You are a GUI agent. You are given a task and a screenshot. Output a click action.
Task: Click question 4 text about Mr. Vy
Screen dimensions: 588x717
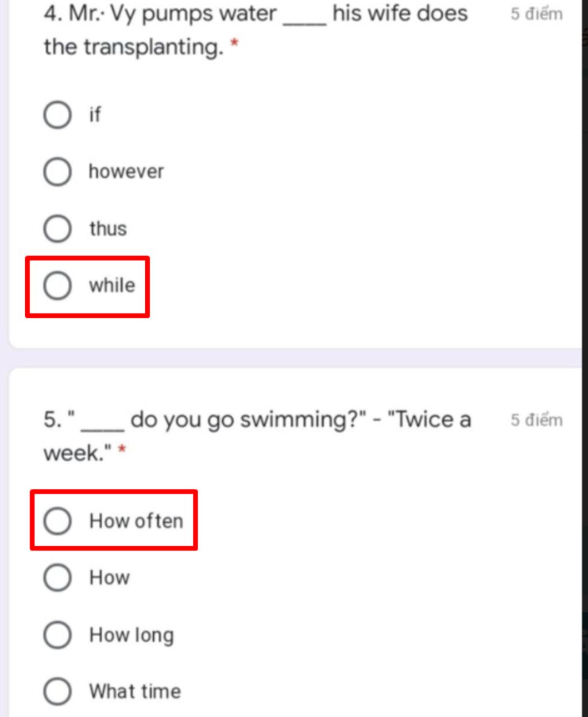[x=256, y=30]
